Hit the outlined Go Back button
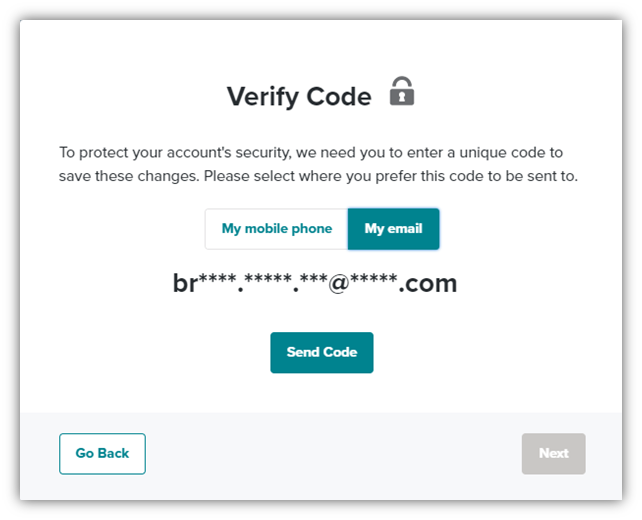642x520 pixels. (102, 454)
